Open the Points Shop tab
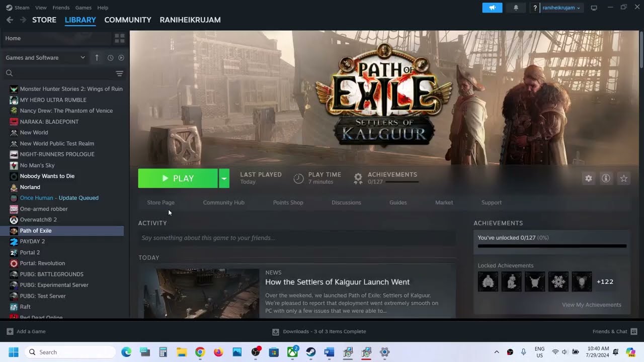Viewport: 644px width, 362px height. click(x=288, y=203)
